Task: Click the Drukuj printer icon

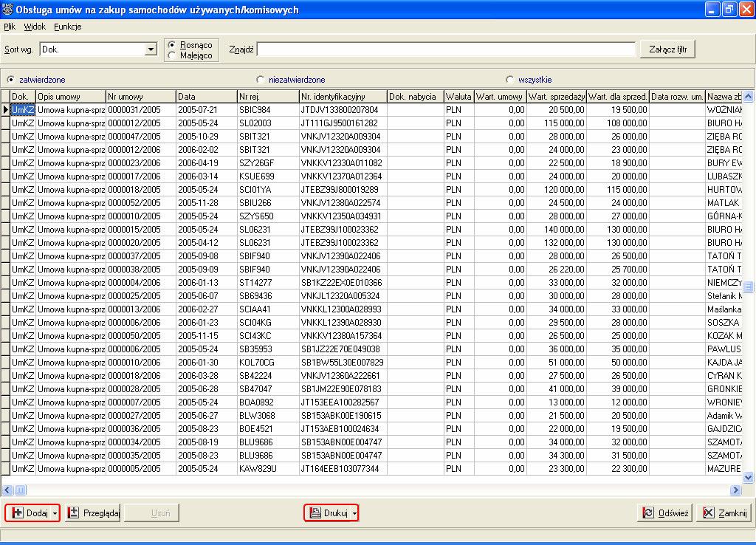Action: [x=315, y=513]
